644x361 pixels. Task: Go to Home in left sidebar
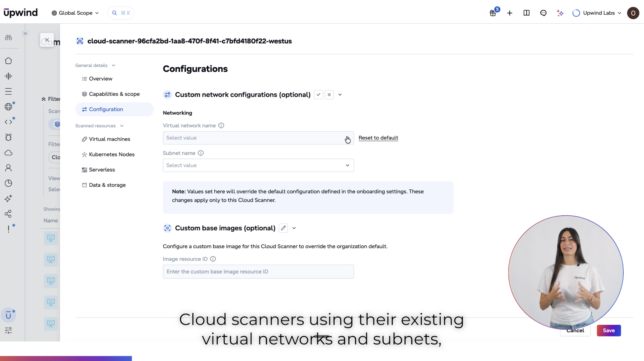[8, 61]
